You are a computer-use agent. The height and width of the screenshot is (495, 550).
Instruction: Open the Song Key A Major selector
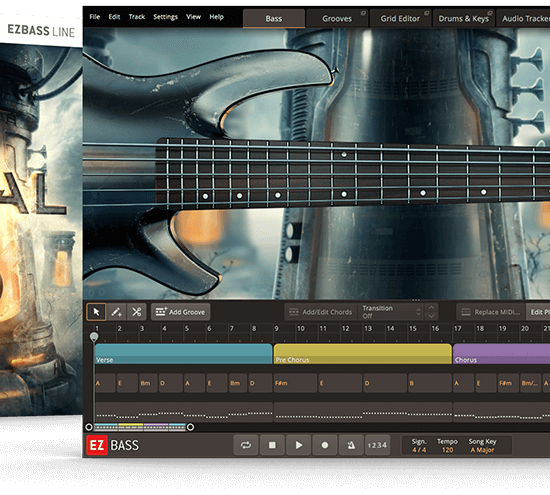(x=482, y=450)
